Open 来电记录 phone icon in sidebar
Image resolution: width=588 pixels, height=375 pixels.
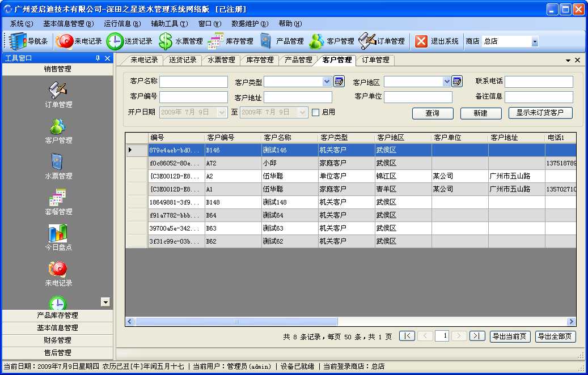pos(58,274)
